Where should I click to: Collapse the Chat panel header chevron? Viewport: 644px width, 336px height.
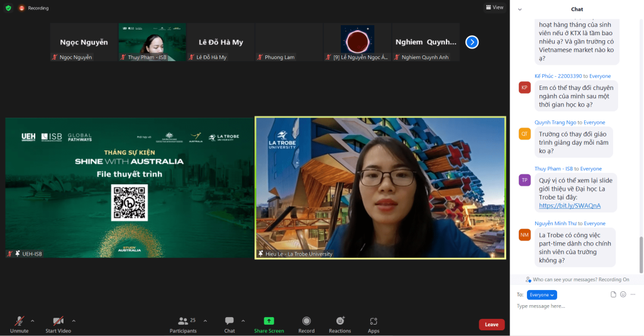click(x=519, y=9)
